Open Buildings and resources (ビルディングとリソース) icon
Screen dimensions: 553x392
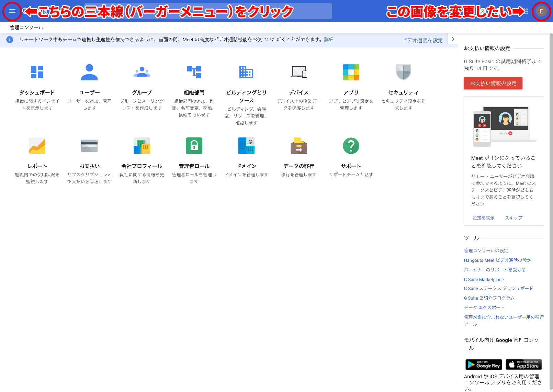pos(246,72)
